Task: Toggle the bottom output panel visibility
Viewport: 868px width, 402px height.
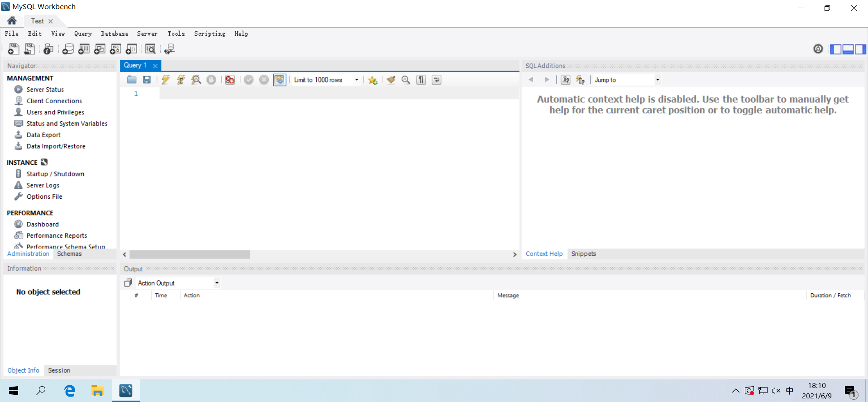Action: click(848, 49)
